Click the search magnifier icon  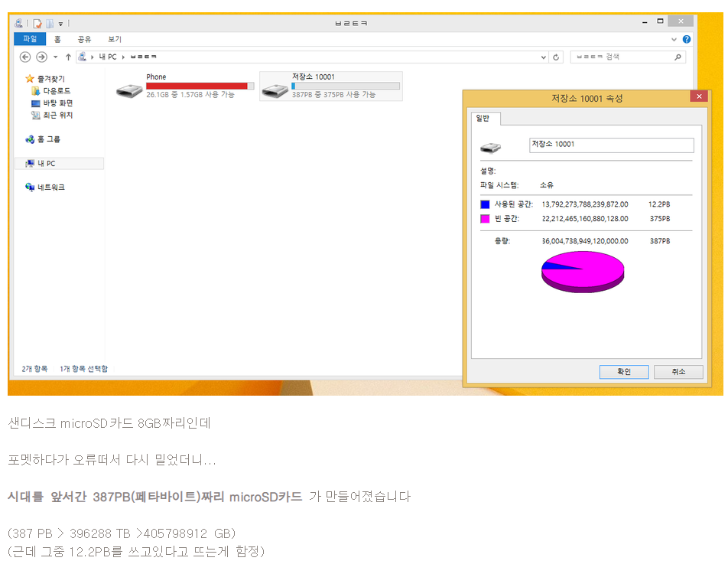pyautogui.click(x=678, y=57)
